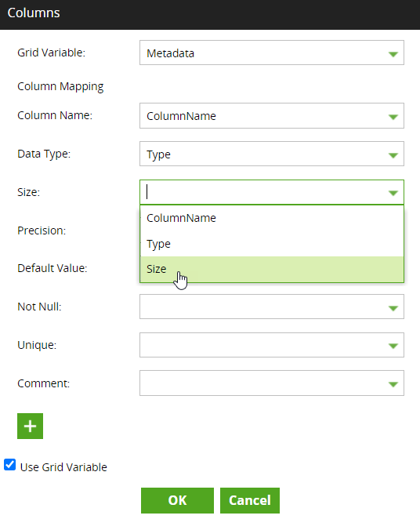Click the Default Value label
This screenshot has width=420, height=519.
click(52, 268)
